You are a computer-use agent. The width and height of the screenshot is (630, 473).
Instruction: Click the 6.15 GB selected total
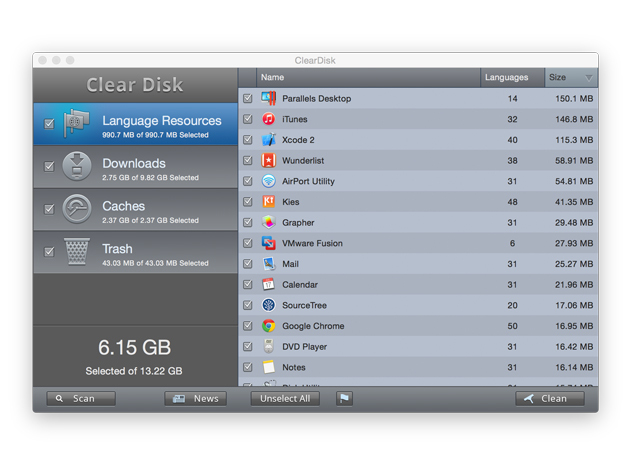(x=135, y=348)
